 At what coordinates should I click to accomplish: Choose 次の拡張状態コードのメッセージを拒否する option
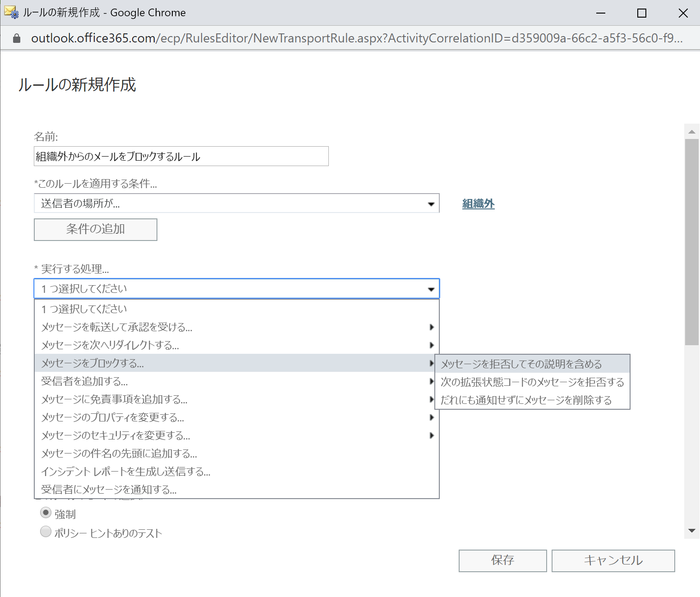click(x=532, y=382)
